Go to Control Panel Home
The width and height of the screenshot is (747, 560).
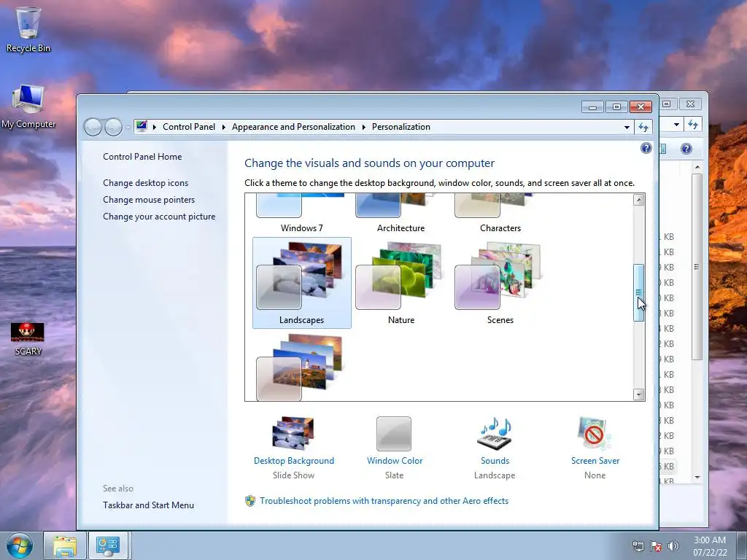[x=142, y=157]
